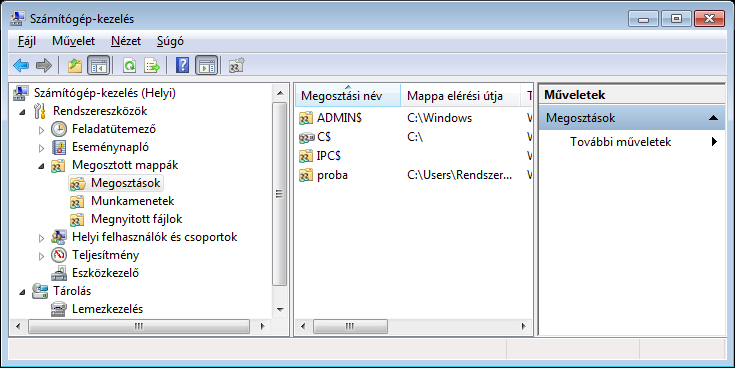735x368 pixels.
Task: Expand the Feladatütemező node
Action: pos(41,129)
